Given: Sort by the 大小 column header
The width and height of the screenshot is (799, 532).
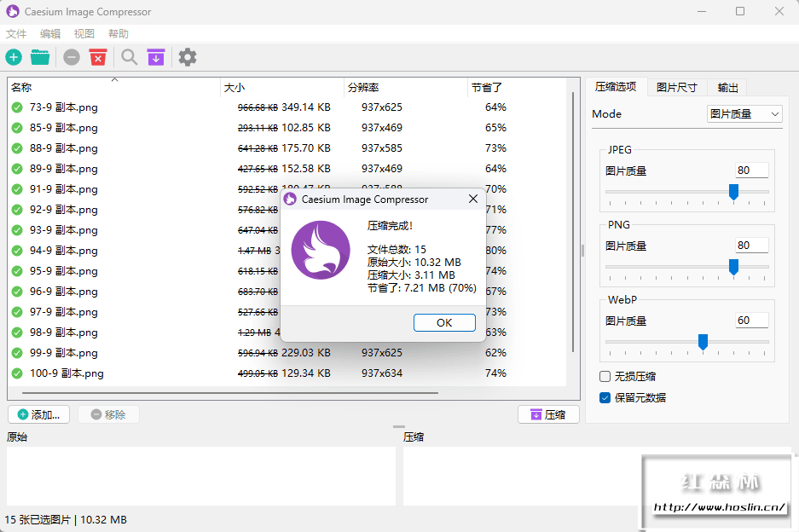Looking at the screenshot, I should 282,87.
